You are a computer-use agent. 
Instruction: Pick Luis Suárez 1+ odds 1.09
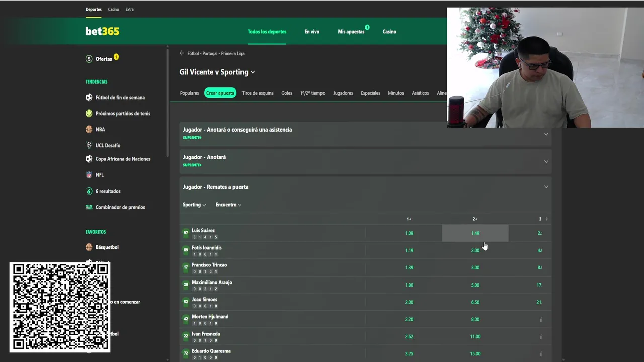409,233
